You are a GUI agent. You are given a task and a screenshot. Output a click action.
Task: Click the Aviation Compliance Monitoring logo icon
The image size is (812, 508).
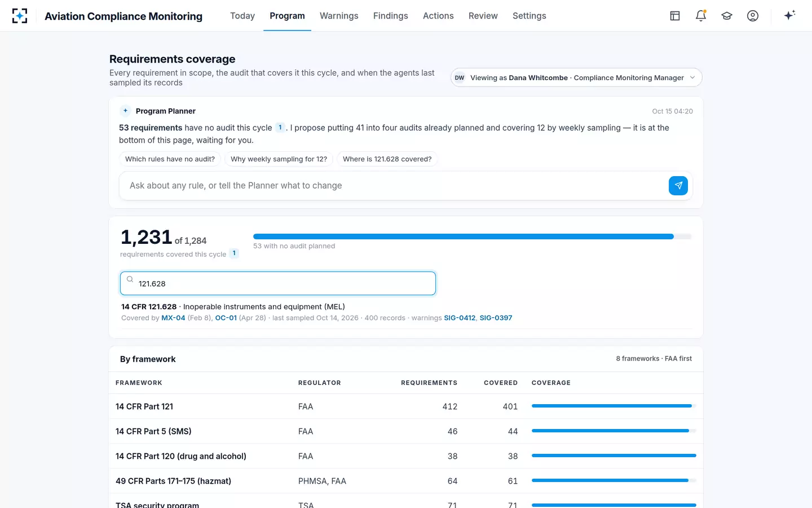coord(20,16)
